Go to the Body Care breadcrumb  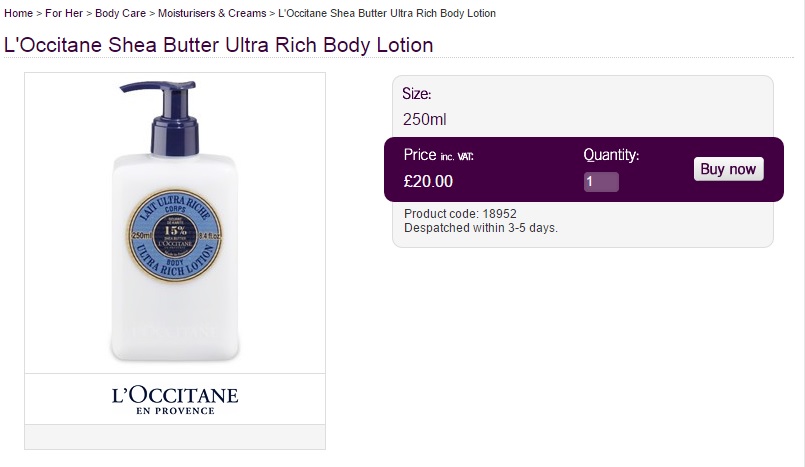(122, 14)
